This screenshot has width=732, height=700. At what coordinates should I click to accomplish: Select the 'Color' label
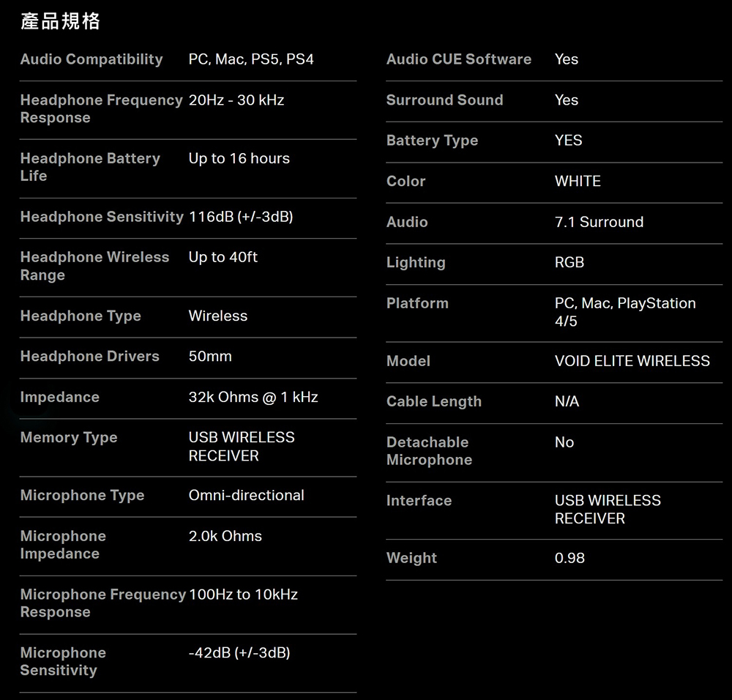pos(406,181)
